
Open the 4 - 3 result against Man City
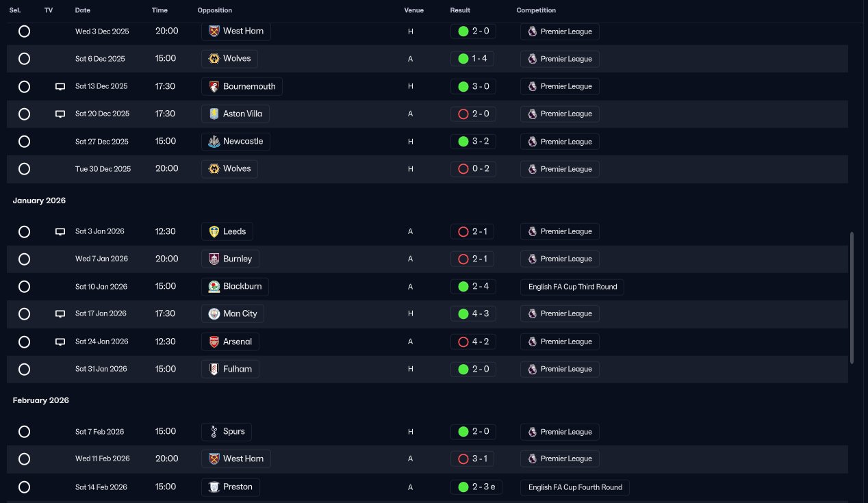(473, 313)
